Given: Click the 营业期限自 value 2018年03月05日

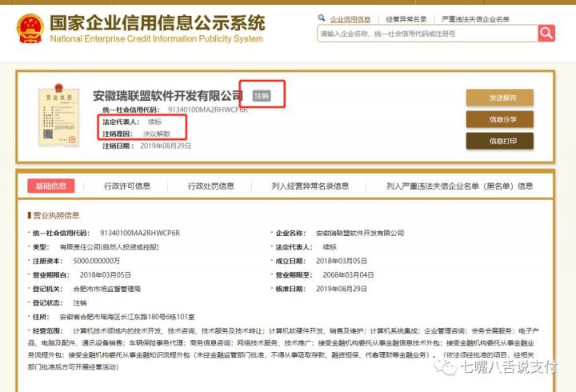Looking at the screenshot, I should (106, 275).
